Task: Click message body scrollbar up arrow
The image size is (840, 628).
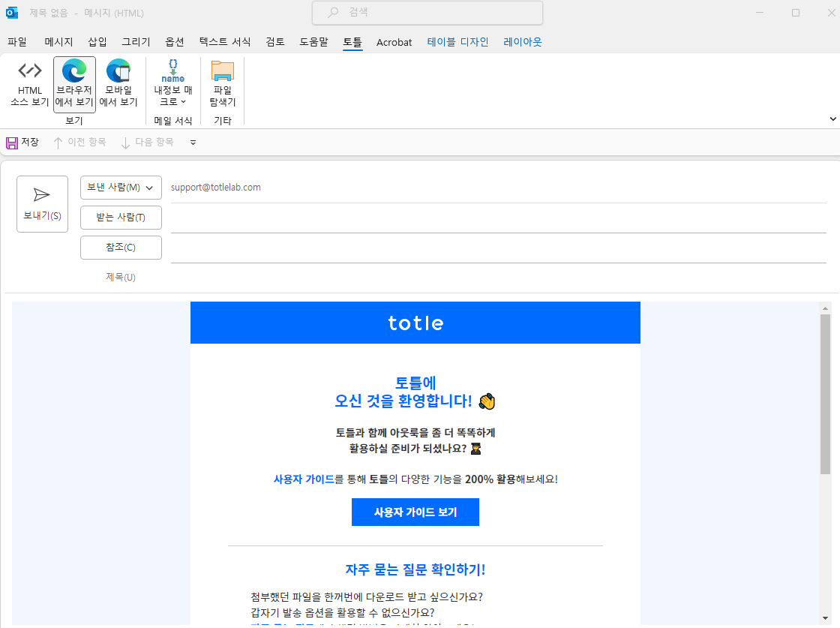Action: tap(825, 308)
